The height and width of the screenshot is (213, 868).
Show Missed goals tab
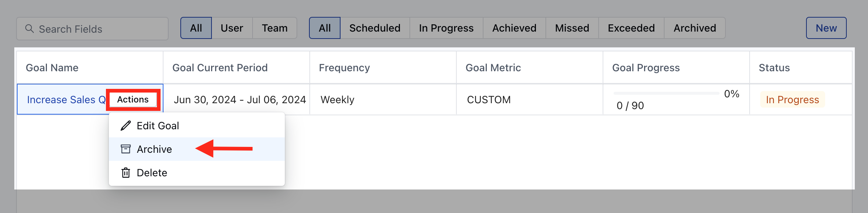[x=572, y=28]
